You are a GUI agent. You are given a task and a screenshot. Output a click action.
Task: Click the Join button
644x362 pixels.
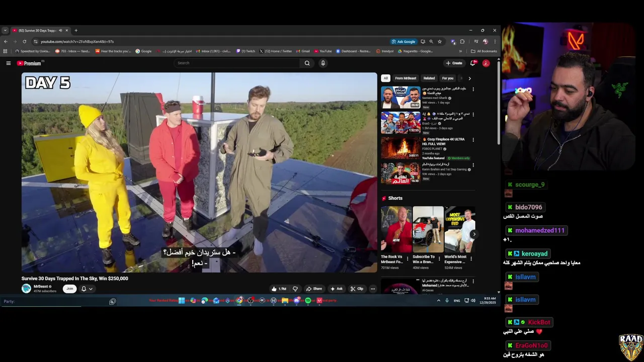click(x=69, y=289)
